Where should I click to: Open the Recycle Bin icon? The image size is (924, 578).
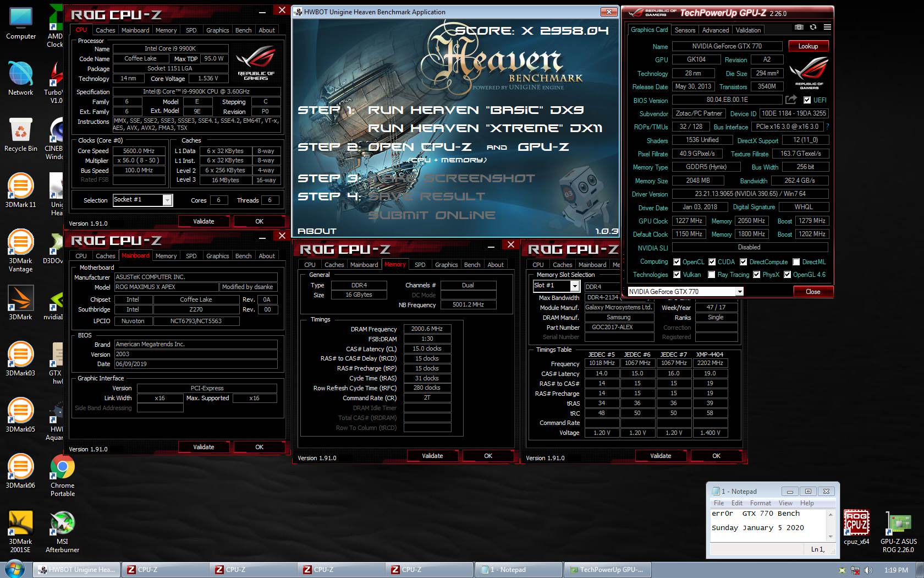pos(21,135)
